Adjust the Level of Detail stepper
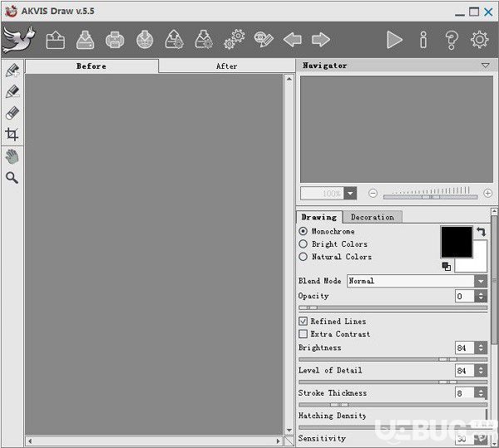 click(x=481, y=371)
